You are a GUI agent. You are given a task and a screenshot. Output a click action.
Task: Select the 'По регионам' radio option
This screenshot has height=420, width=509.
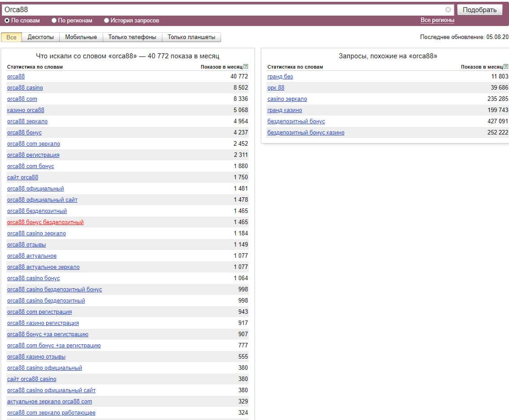pyautogui.click(x=54, y=21)
